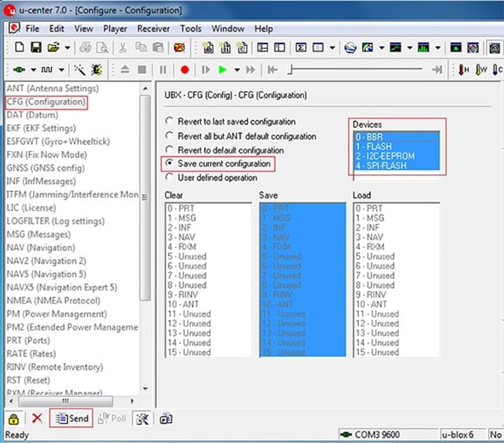Image resolution: width=504 pixels, height=443 pixels.
Task: Click the red-orange icon right of Paste
Action: tap(179, 48)
